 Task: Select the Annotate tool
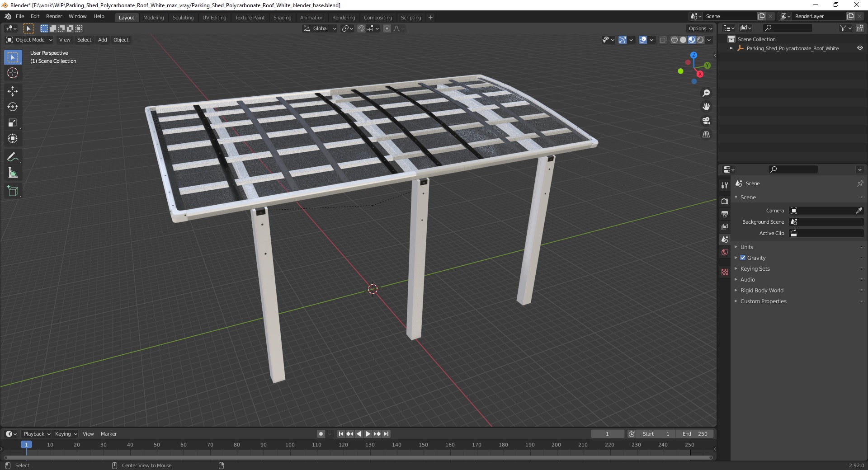click(13, 157)
